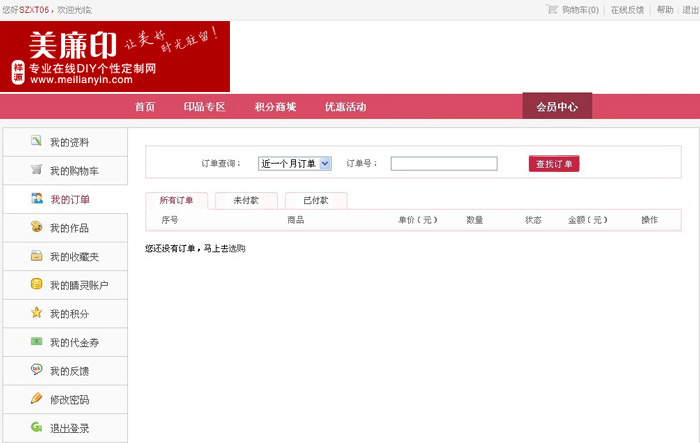Go to 首页 in navigation bar

145,107
